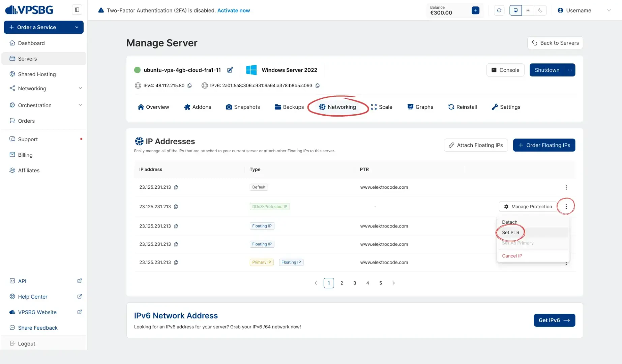This screenshot has width=622, height=364.
Task: Collapse the sidebar panel icon
Action: point(77,10)
